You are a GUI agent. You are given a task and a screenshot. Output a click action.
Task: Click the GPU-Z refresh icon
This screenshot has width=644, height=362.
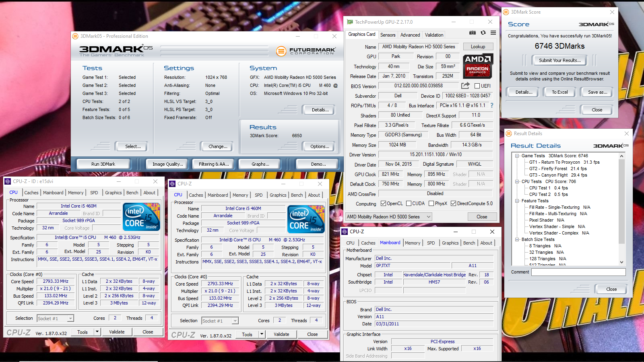pos(483,33)
